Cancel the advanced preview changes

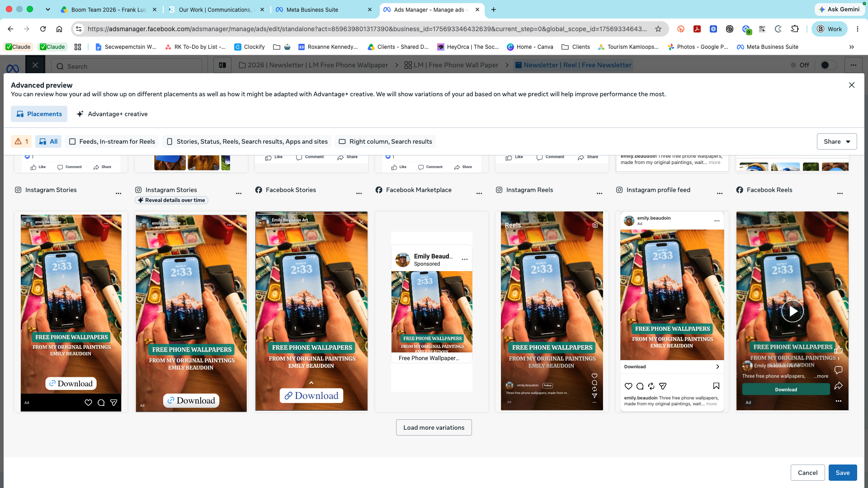point(807,473)
